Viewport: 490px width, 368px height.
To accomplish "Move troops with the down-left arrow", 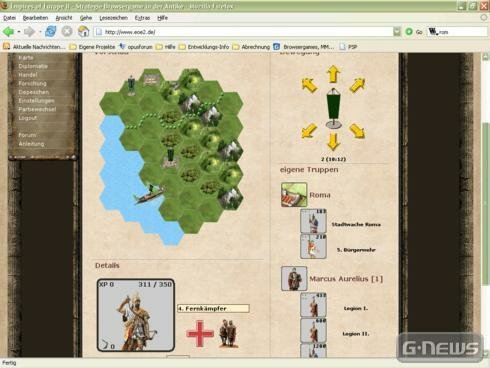I will [x=309, y=130].
